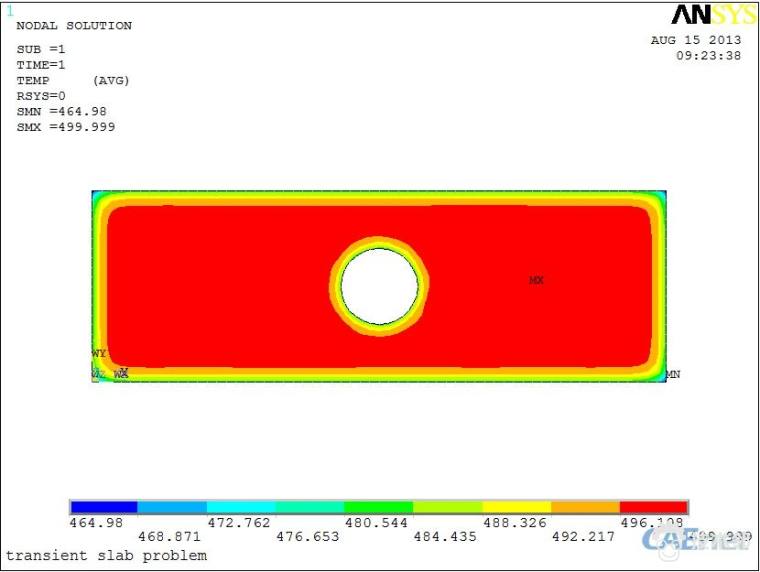The height and width of the screenshot is (572, 760).
Task: Select the dark blue legend band
Action: pyautogui.click(x=104, y=507)
